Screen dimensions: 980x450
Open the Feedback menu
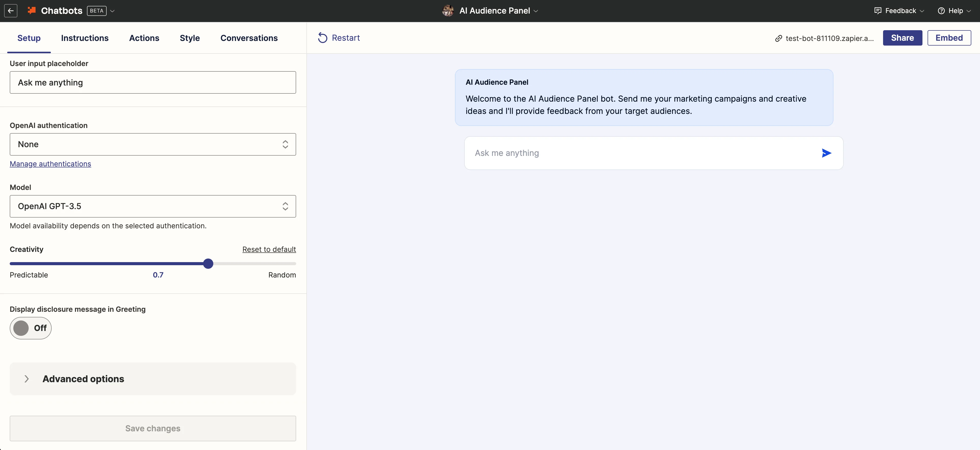coord(899,11)
